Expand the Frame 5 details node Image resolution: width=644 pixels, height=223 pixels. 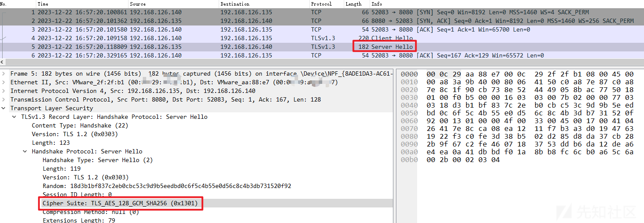click(x=4, y=74)
